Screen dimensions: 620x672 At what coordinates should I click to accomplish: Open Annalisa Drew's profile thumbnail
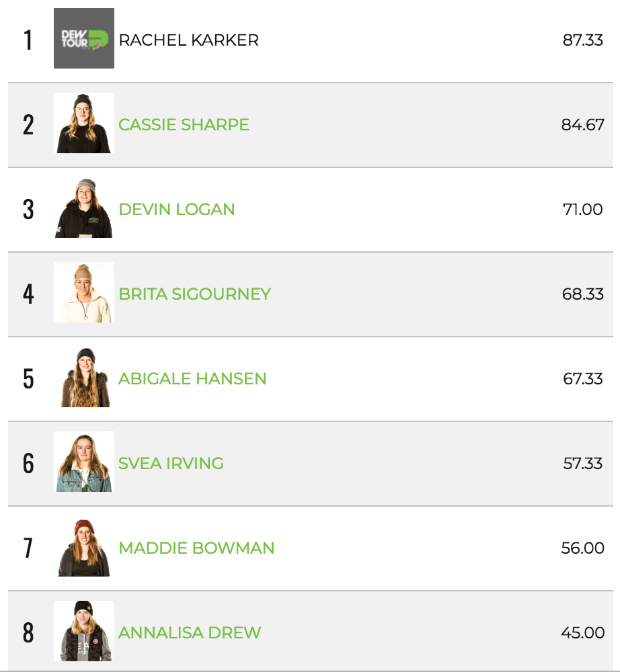pos(84,632)
